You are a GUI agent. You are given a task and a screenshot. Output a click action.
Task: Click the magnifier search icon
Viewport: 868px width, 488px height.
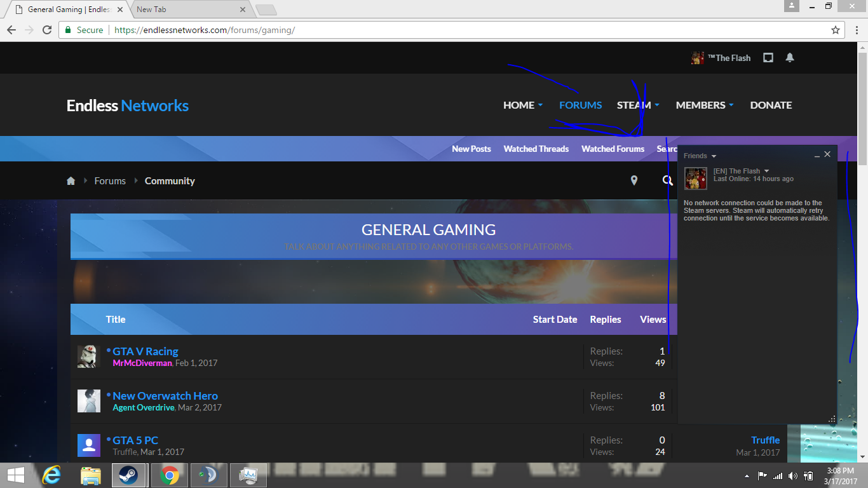click(x=667, y=180)
